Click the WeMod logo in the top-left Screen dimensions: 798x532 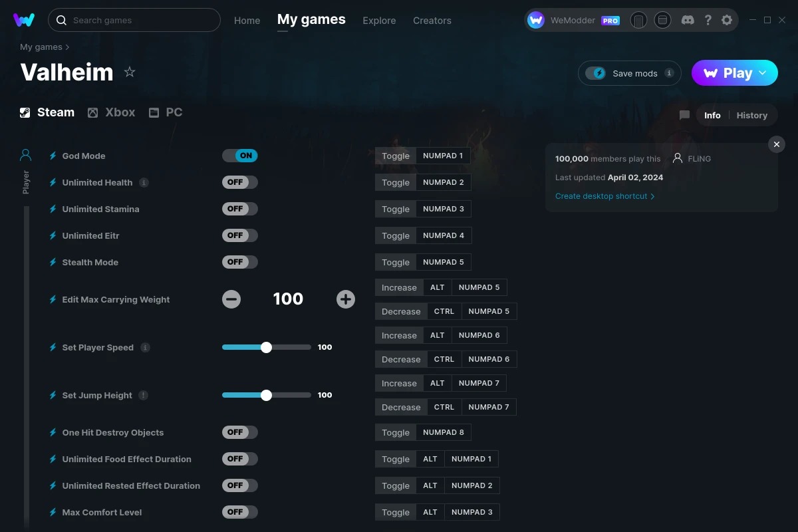pyautogui.click(x=24, y=20)
